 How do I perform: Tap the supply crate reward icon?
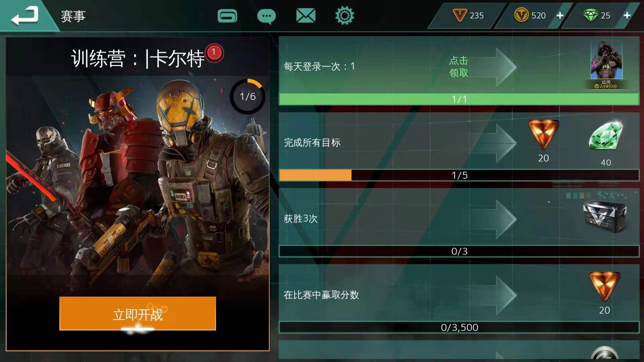(605, 217)
